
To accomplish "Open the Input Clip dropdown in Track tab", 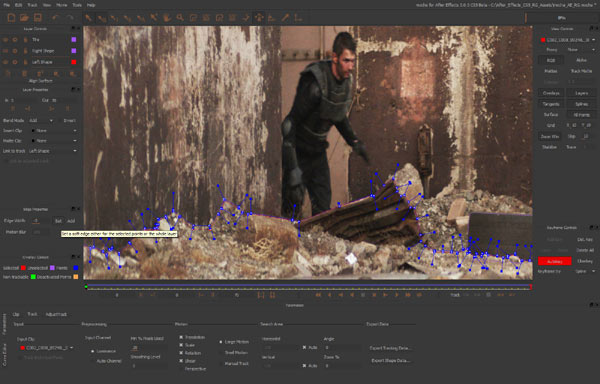I will pos(46,348).
